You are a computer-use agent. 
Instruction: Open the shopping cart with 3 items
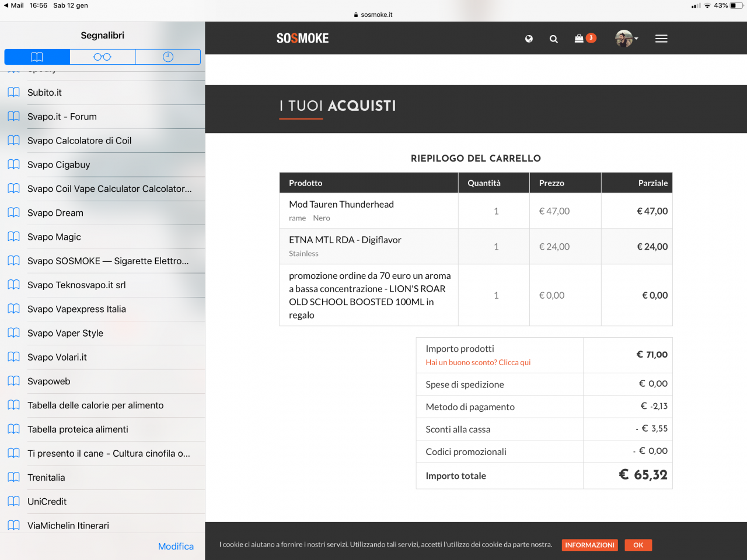[585, 38]
